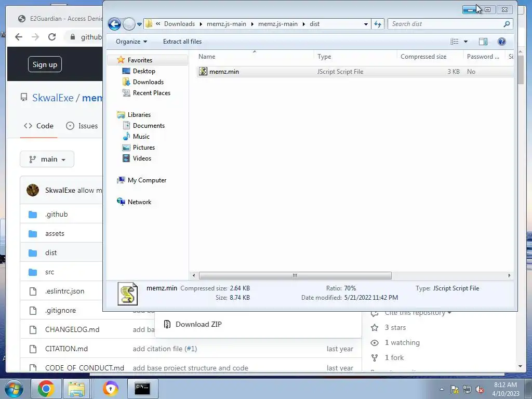Select My Computer in navigation pane
Screen dimensions: 532x399
pyautogui.click(x=147, y=180)
